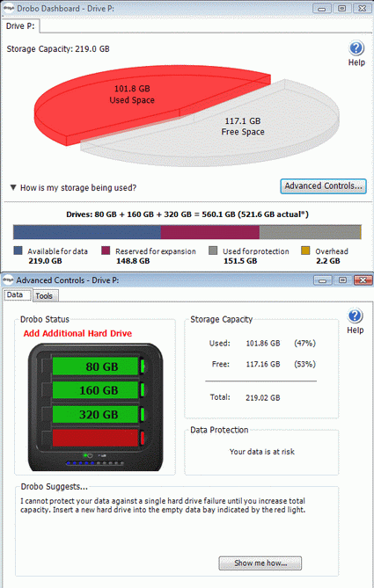Viewport: 374px width, 588px height.
Task: Collapse 'How is my storage being used?' section
Action: click(x=13, y=187)
